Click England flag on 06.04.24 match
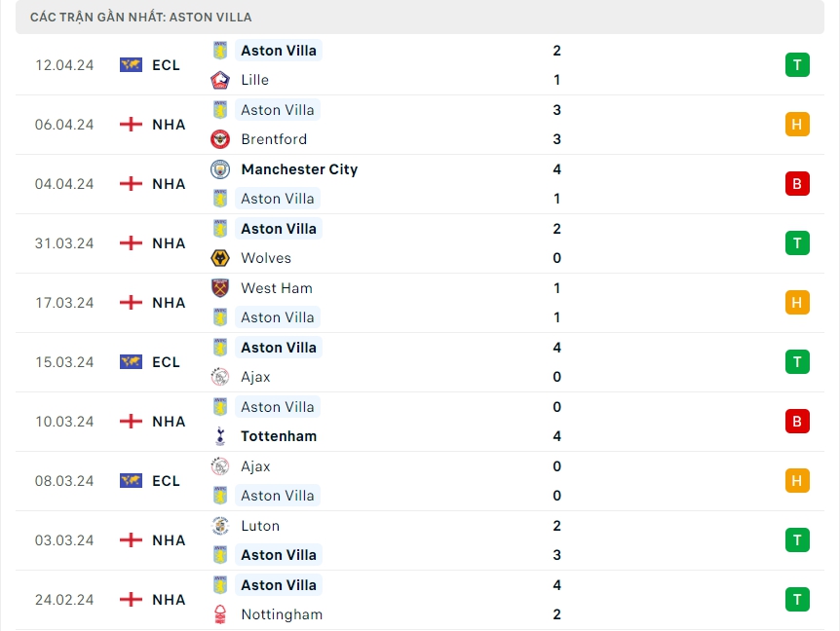This screenshot has width=840, height=631. [x=131, y=124]
